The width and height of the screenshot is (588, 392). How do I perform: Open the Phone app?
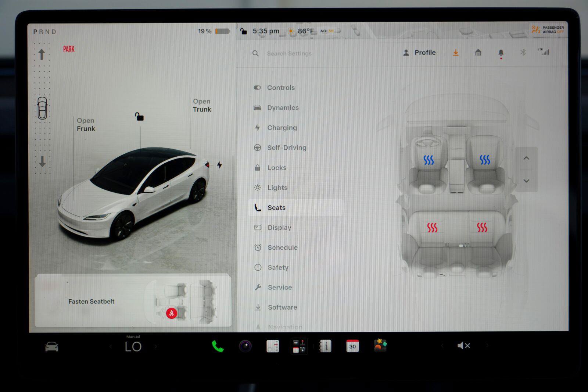tap(218, 346)
